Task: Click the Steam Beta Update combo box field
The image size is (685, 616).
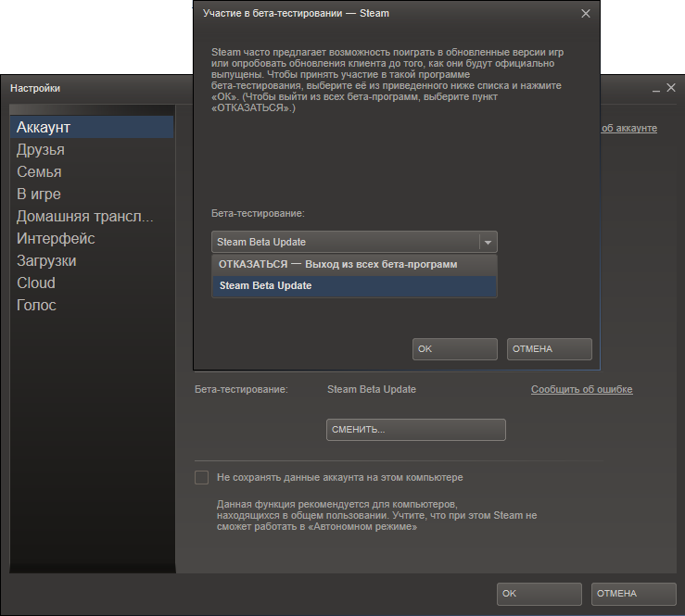Action: click(354, 242)
